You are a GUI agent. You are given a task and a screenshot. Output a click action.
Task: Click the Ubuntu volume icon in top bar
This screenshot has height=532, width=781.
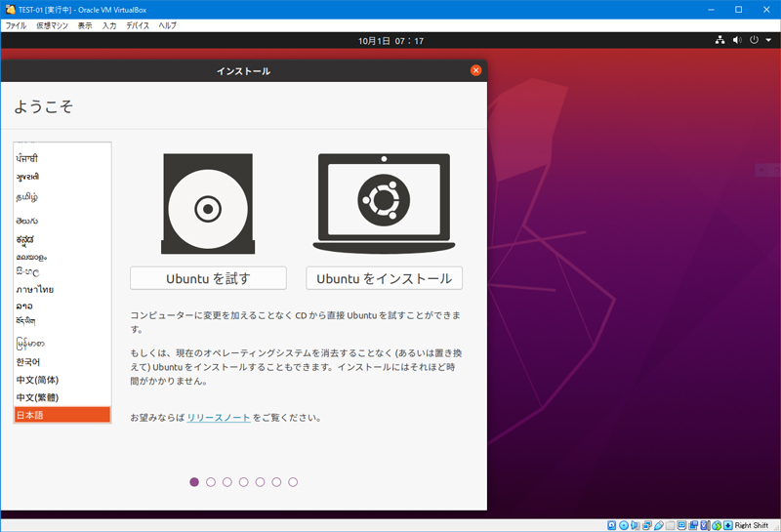(737, 40)
